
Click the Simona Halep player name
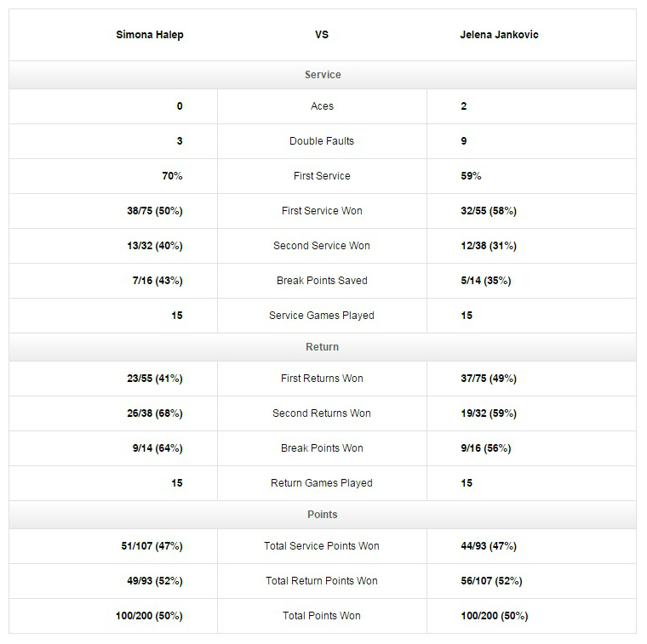pyautogui.click(x=150, y=35)
